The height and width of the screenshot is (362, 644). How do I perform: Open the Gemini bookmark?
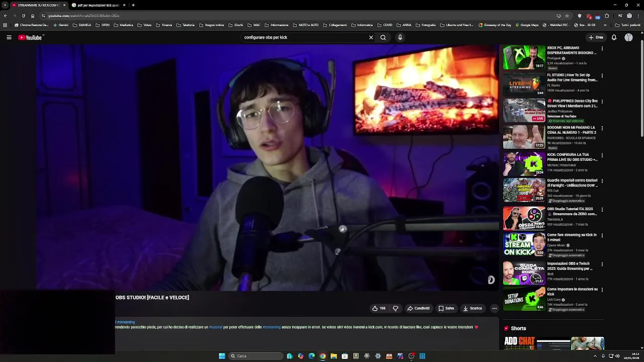(60, 25)
